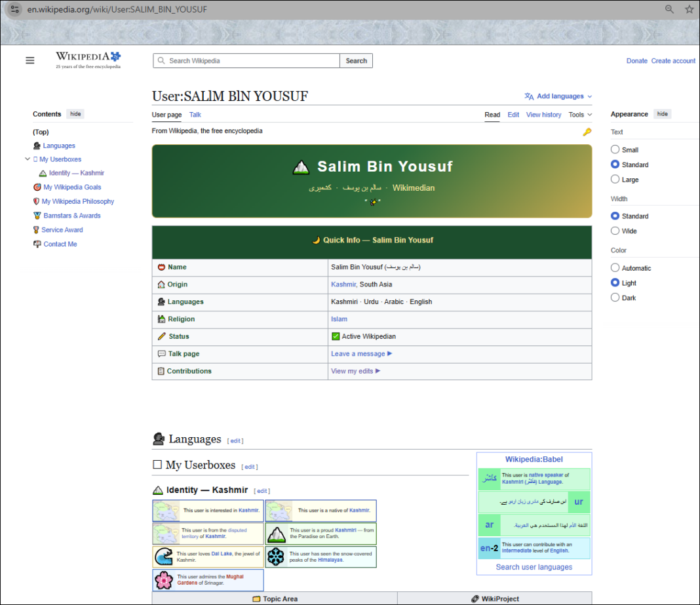Open site information icon in address bar
This screenshot has height=605, width=700.
pyautogui.click(x=14, y=9)
